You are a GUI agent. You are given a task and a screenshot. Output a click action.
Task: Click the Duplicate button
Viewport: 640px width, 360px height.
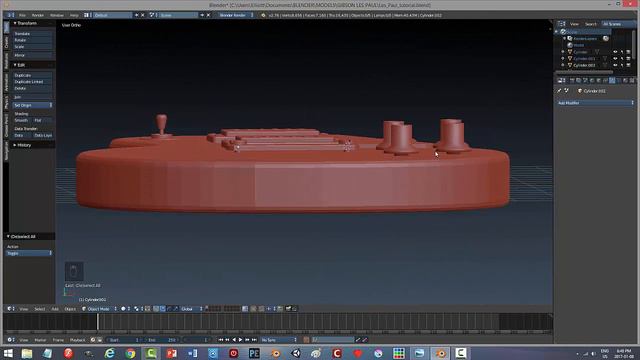[x=32, y=76]
